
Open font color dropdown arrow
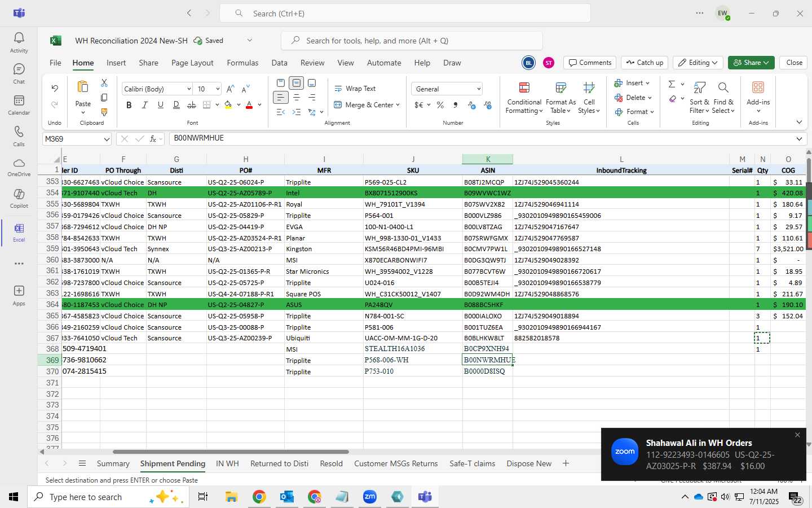(259, 105)
